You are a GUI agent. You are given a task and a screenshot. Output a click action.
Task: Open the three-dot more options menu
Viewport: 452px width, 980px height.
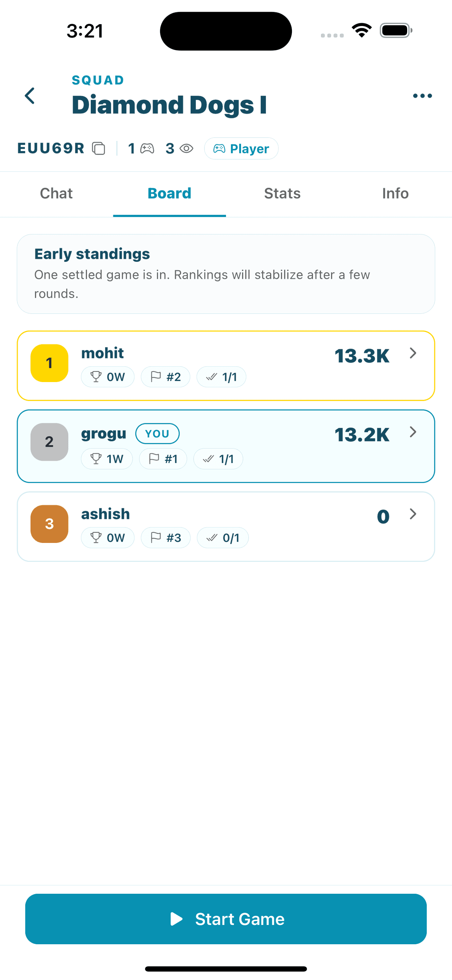tap(422, 95)
